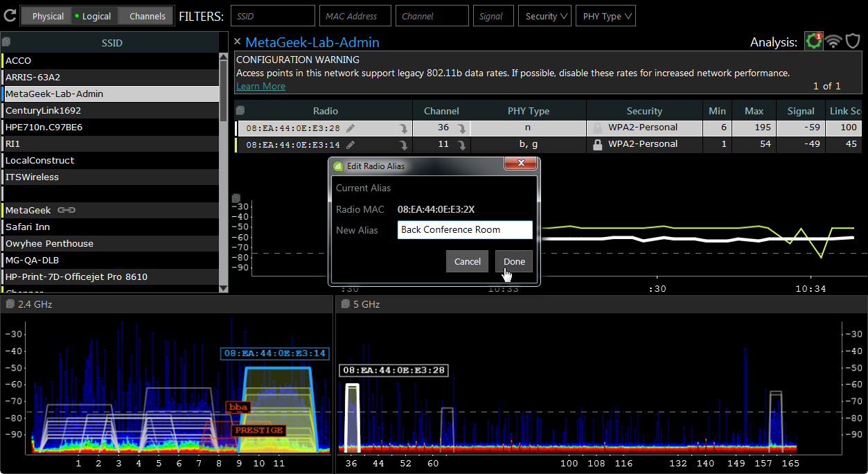This screenshot has height=474, width=868.
Task: Close the MetaGeek-Lab-Admin details with the X
Action: [x=238, y=42]
